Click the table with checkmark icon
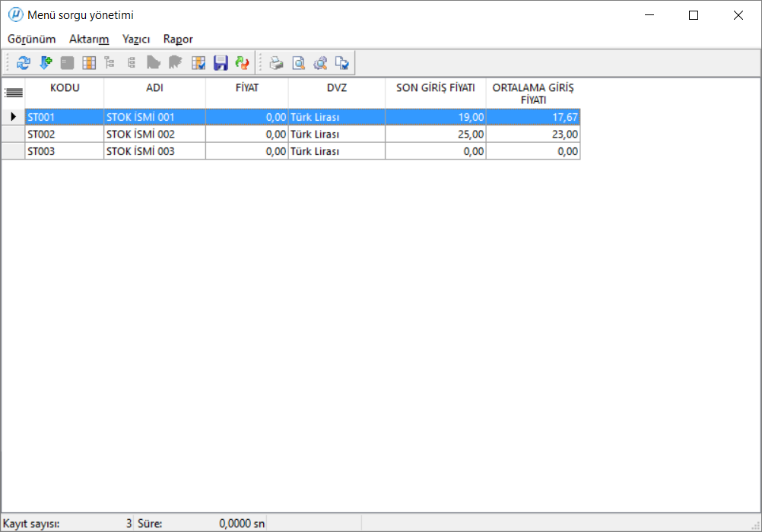 pyautogui.click(x=198, y=63)
